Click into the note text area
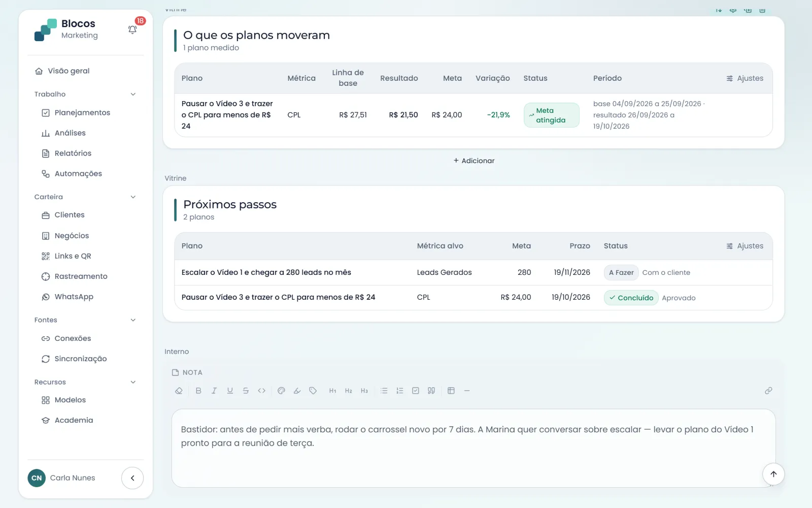Screen dimensions: 812x508 pyautogui.click(x=473, y=448)
